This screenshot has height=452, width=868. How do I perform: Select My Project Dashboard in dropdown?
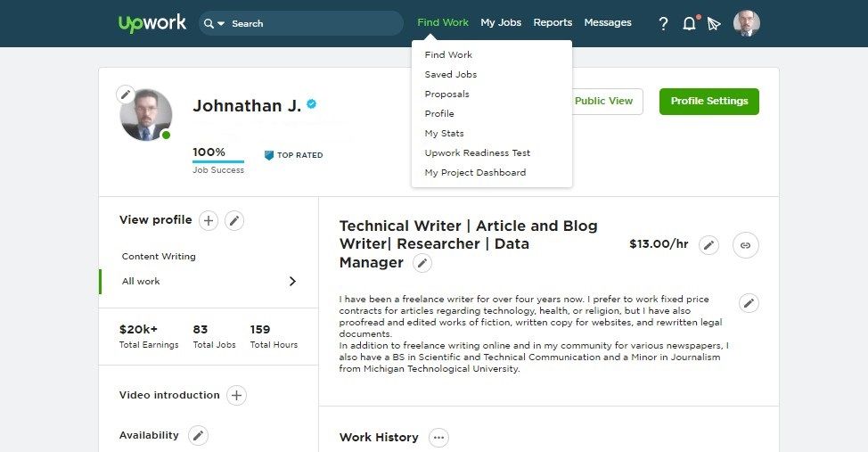pos(475,173)
